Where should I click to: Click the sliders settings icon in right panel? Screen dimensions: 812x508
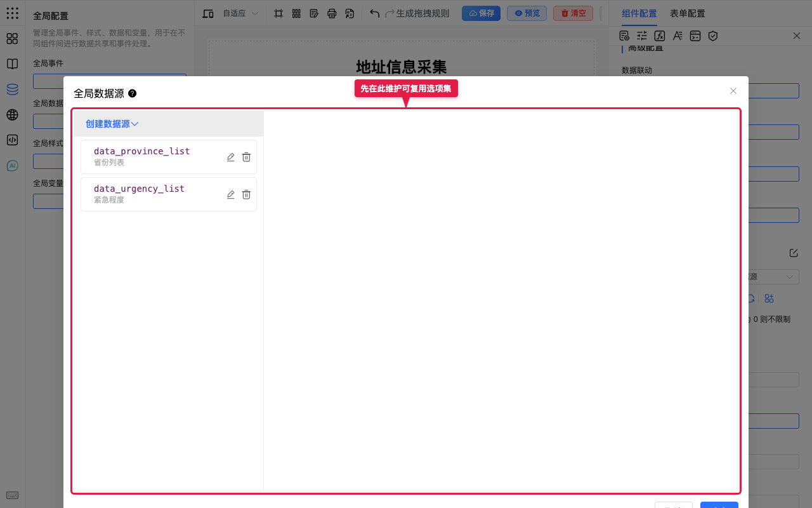pyautogui.click(x=642, y=36)
